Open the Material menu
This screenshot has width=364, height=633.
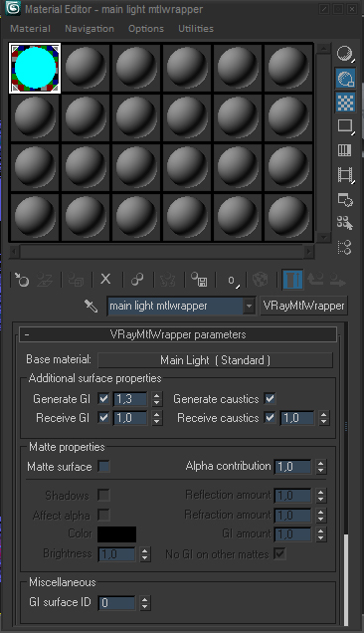coord(30,29)
